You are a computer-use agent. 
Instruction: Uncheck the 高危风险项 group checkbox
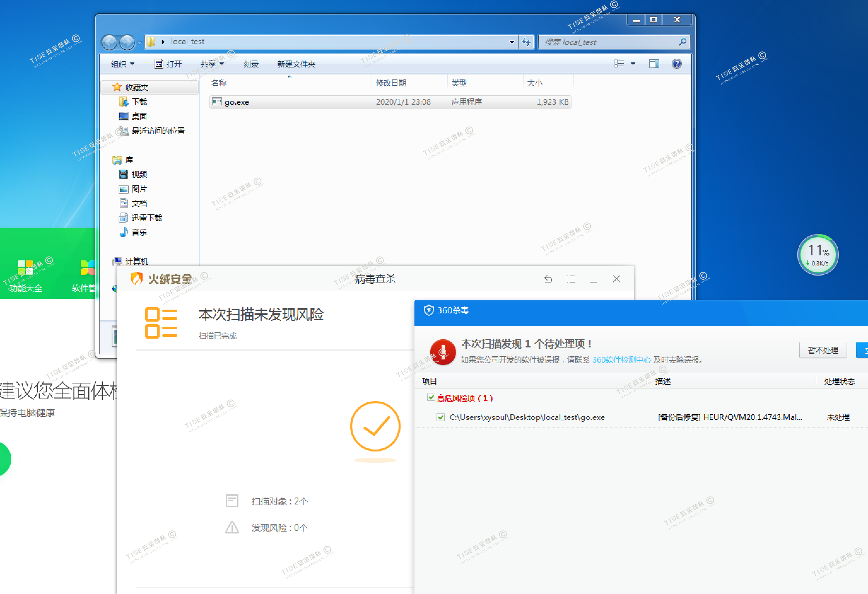(x=431, y=397)
